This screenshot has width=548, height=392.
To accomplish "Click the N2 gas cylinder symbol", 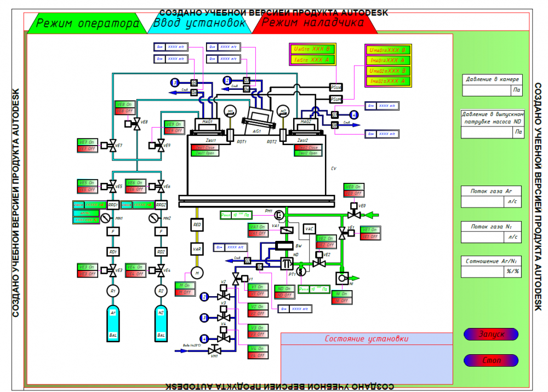I will click(161, 324).
